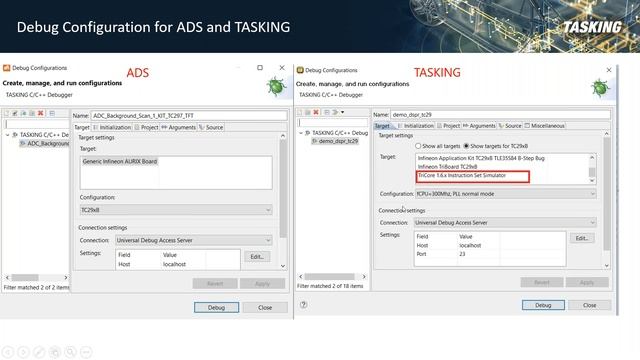
Task: Collapse TASKING C/C++ Debug tree node in TASKING
Action: (x=301, y=133)
